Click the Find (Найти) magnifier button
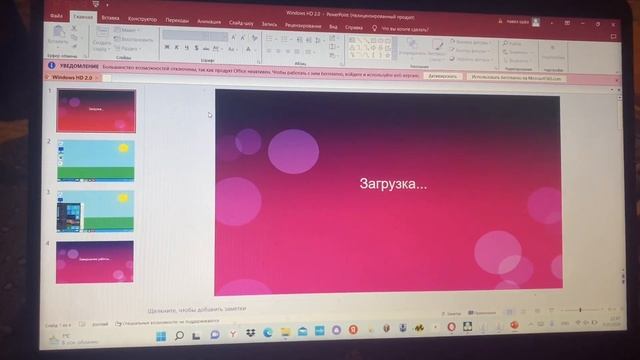 [x=512, y=43]
